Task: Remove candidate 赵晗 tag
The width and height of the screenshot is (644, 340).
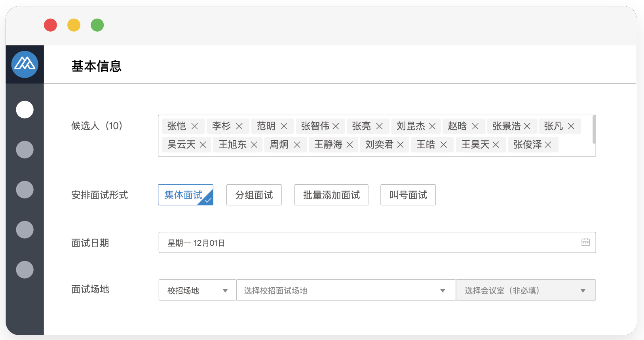Action: (476, 126)
